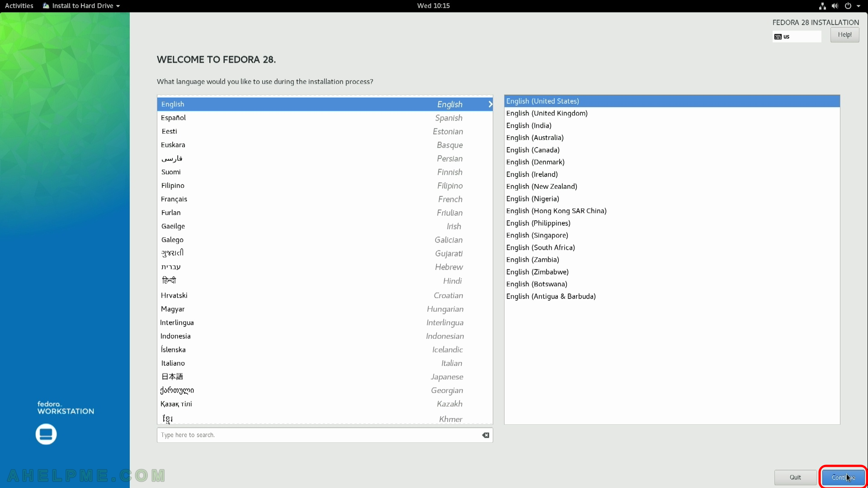The height and width of the screenshot is (488, 868).
Task: Choose English (South Africa) locale
Action: pyautogui.click(x=672, y=248)
